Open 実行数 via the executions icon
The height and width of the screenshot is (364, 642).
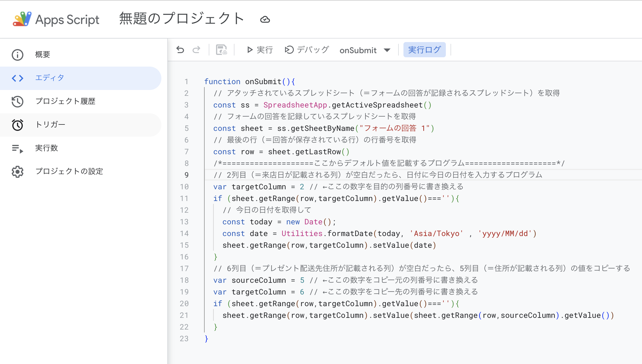(x=18, y=148)
